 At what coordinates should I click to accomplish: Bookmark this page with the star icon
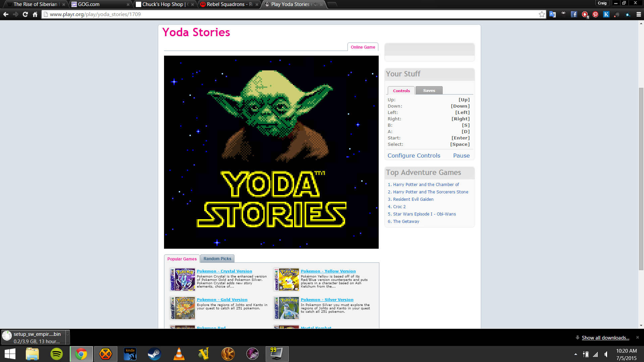(542, 14)
